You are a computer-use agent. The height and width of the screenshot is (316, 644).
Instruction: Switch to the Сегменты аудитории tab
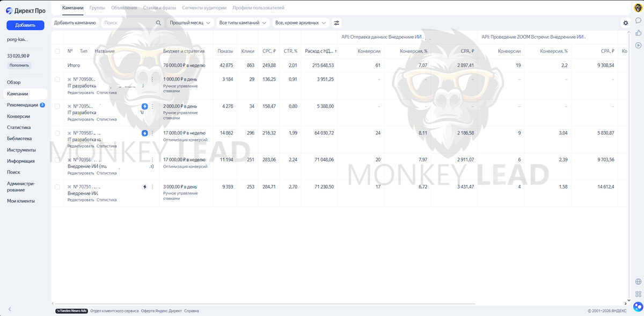[204, 8]
